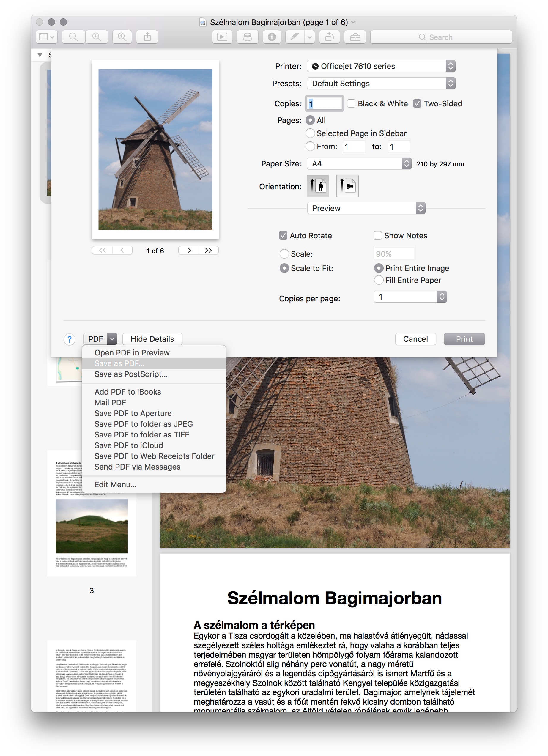Go to previous preview page
The image size is (548, 756).
[x=122, y=251]
